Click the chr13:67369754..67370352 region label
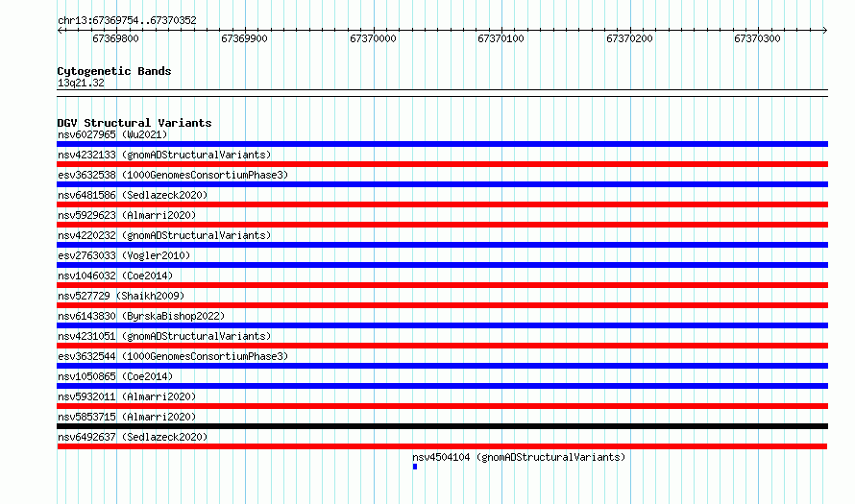The height and width of the screenshot is (504, 855). [x=127, y=20]
